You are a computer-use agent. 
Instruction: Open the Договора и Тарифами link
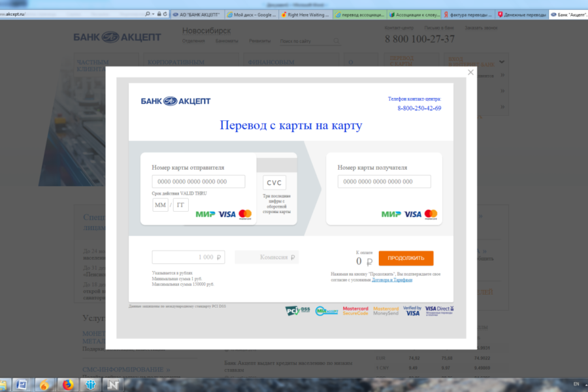coord(392,280)
